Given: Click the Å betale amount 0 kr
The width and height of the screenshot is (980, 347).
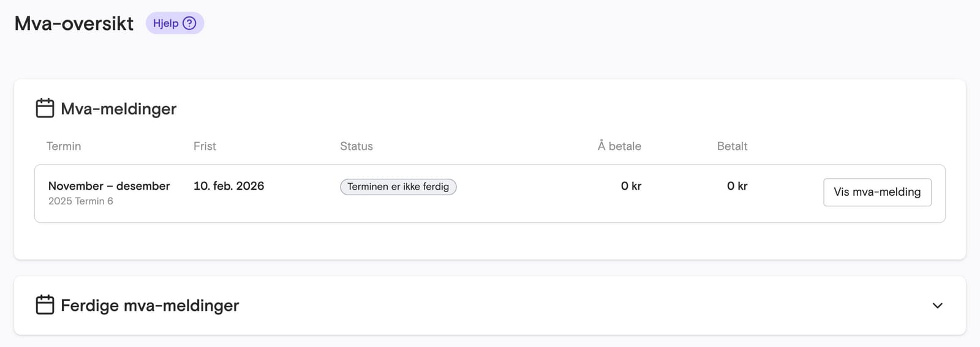Looking at the screenshot, I should click(631, 186).
